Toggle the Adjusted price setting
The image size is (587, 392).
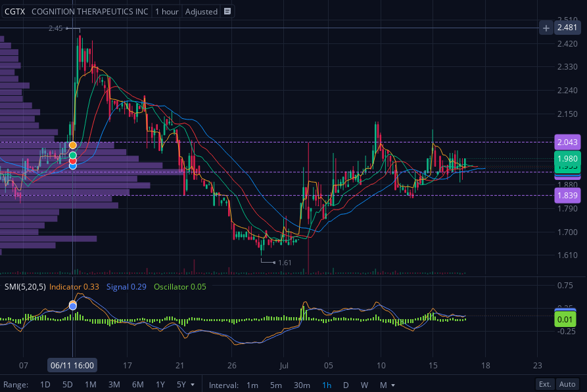click(201, 12)
